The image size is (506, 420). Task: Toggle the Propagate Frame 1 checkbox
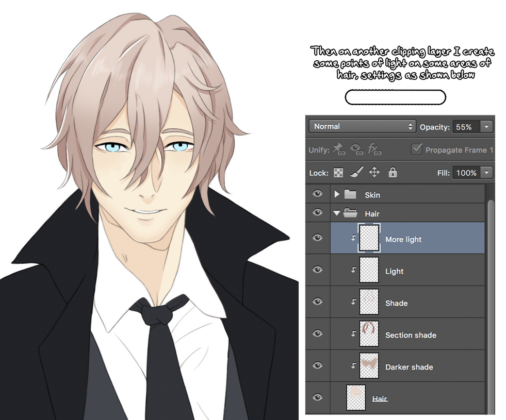[x=417, y=149]
